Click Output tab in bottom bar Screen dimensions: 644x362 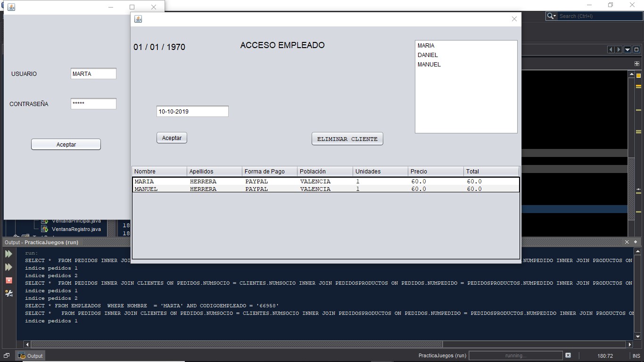31,356
